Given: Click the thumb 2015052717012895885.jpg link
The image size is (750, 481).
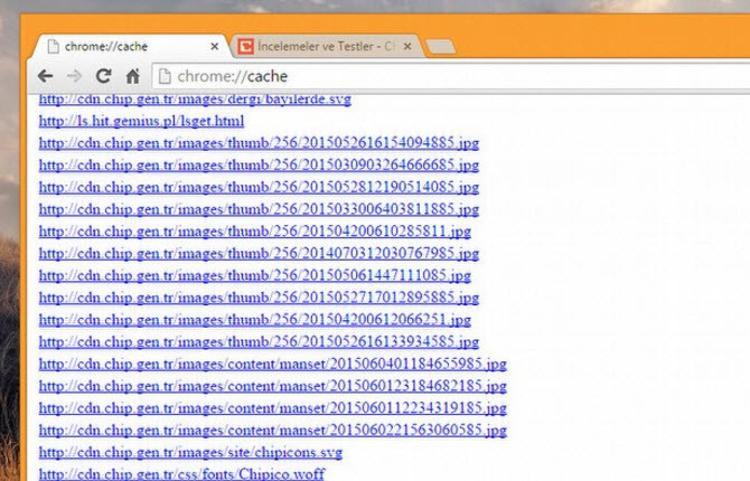Looking at the screenshot, I should click(x=259, y=297).
